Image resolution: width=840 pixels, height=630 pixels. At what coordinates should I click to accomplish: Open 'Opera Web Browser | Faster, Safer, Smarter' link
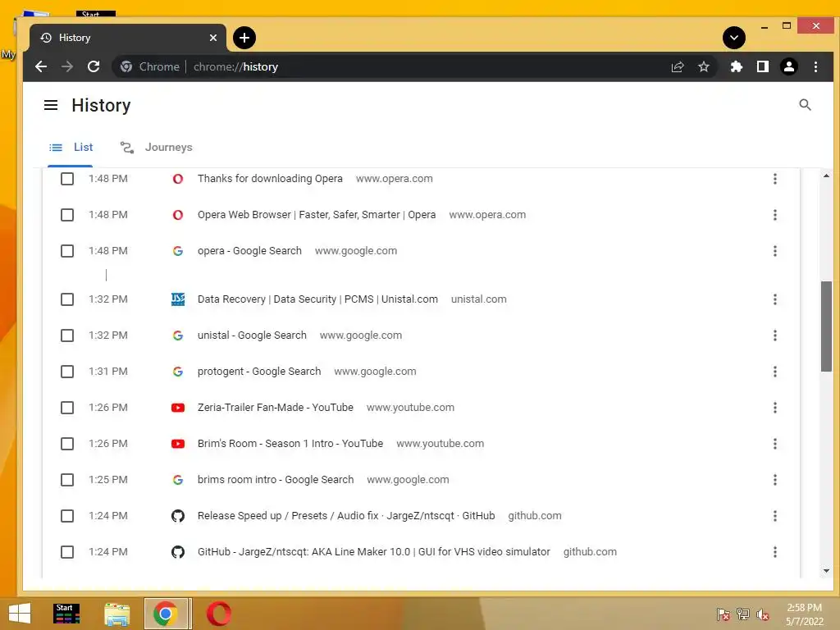tap(317, 215)
